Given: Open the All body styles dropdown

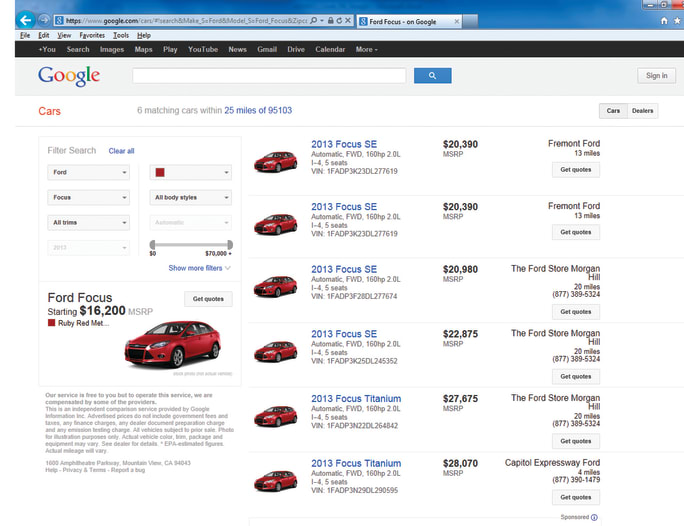Looking at the screenshot, I should tap(190, 197).
